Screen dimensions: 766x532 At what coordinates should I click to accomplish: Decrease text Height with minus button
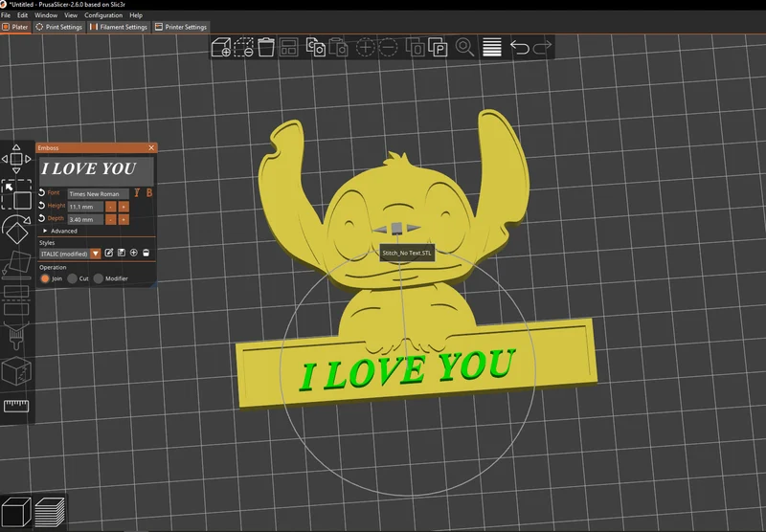(x=111, y=207)
